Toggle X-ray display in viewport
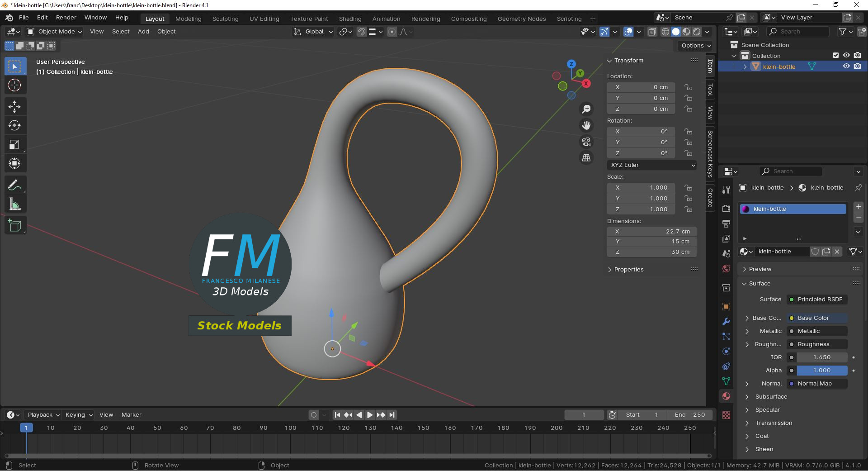868x471 pixels. (652, 32)
